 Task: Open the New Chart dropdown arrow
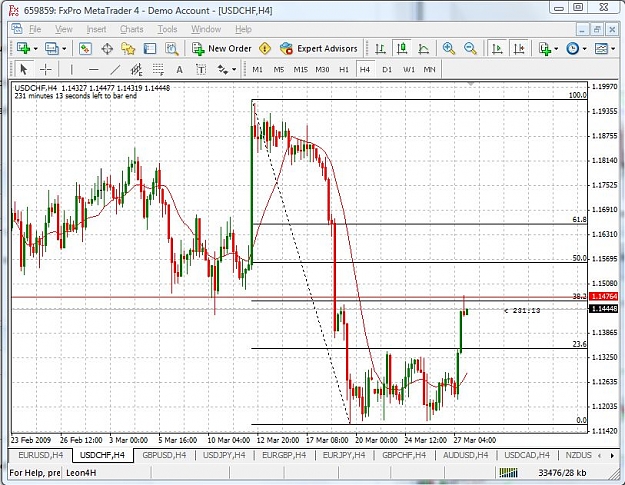tap(35, 49)
